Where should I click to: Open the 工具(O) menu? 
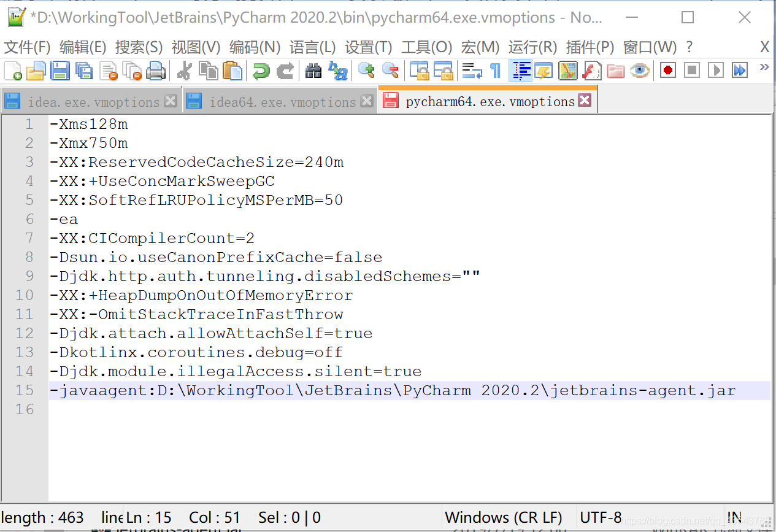(x=427, y=47)
